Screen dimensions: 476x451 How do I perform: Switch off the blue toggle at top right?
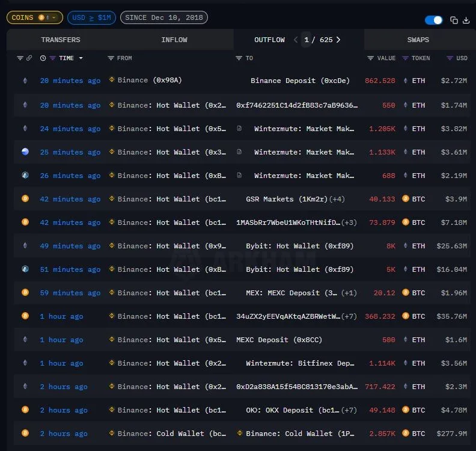(x=433, y=20)
